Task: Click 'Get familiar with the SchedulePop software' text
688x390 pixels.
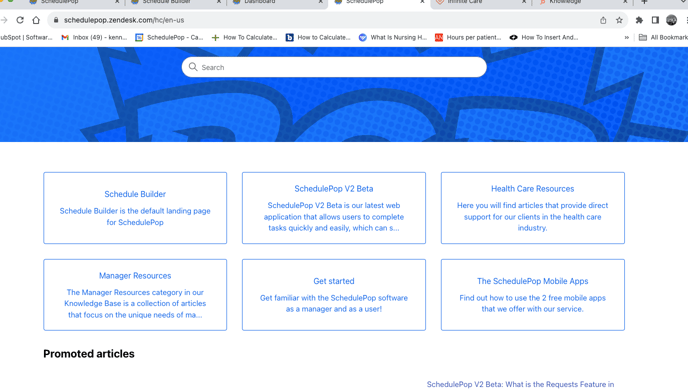Action: (334, 303)
